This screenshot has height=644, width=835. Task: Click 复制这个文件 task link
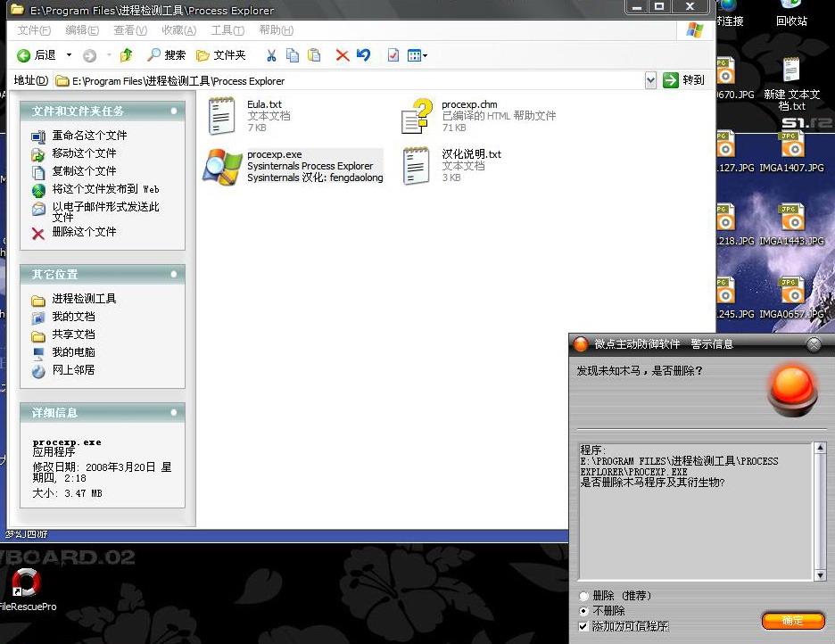[84, 171]
